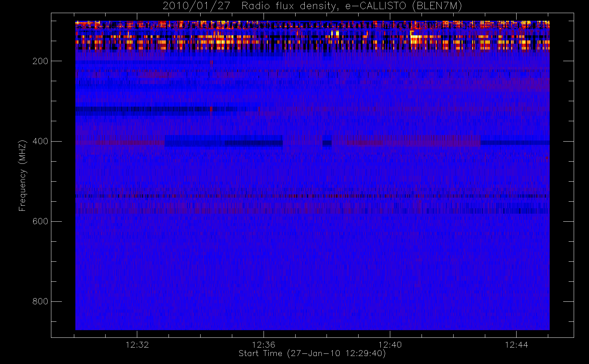
Task: Click the 800 frequency tick label
Action: (40, 301)
